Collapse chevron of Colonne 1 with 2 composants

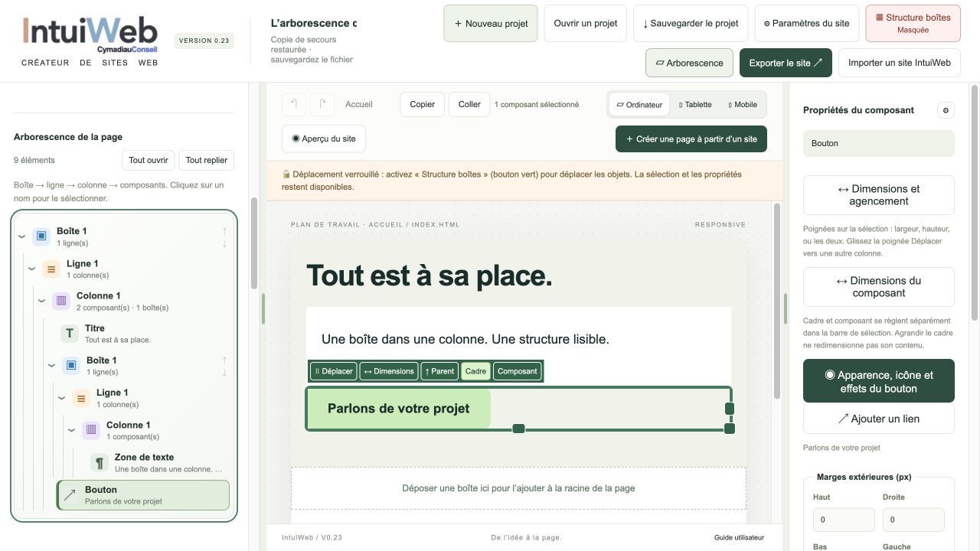[41, 301]
